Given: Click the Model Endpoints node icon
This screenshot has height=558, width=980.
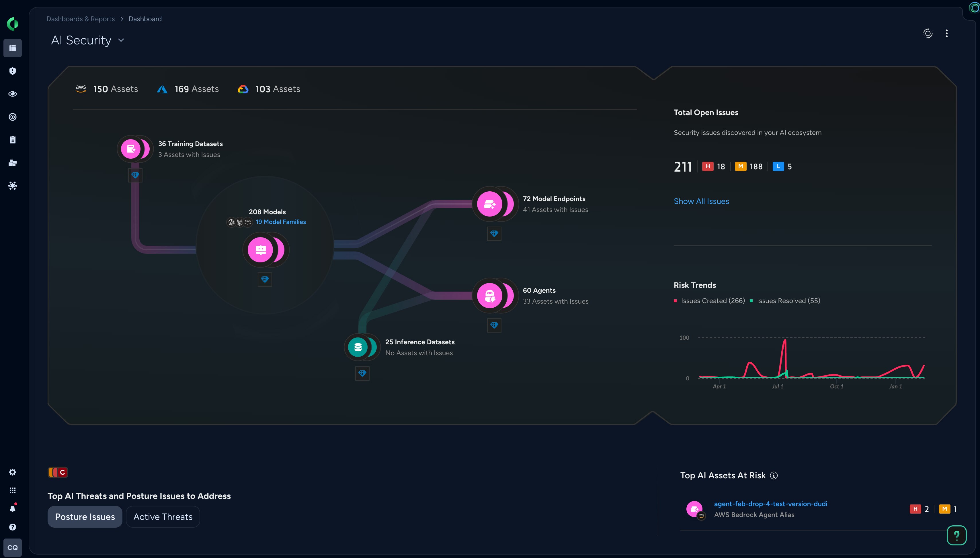Looking at the screenshot, I should click(x=489, y=204).
